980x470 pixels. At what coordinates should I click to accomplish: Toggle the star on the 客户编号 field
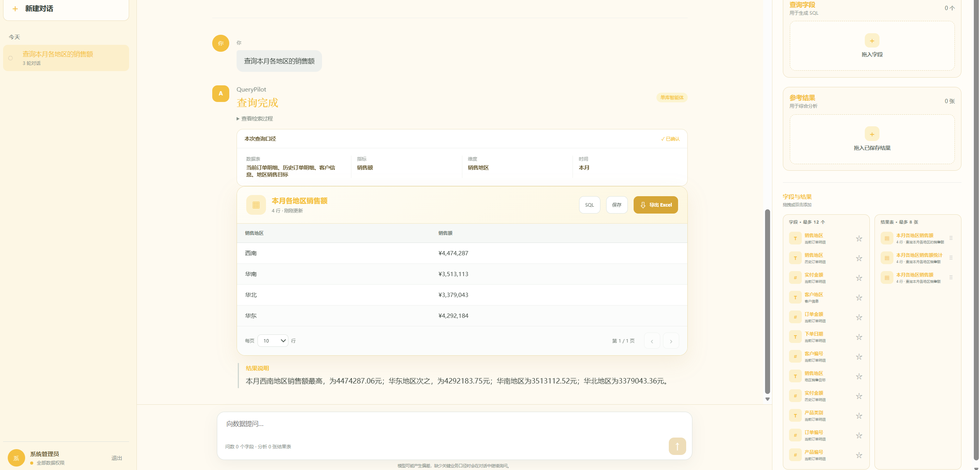pyautogui.click(x=859, y=357)
